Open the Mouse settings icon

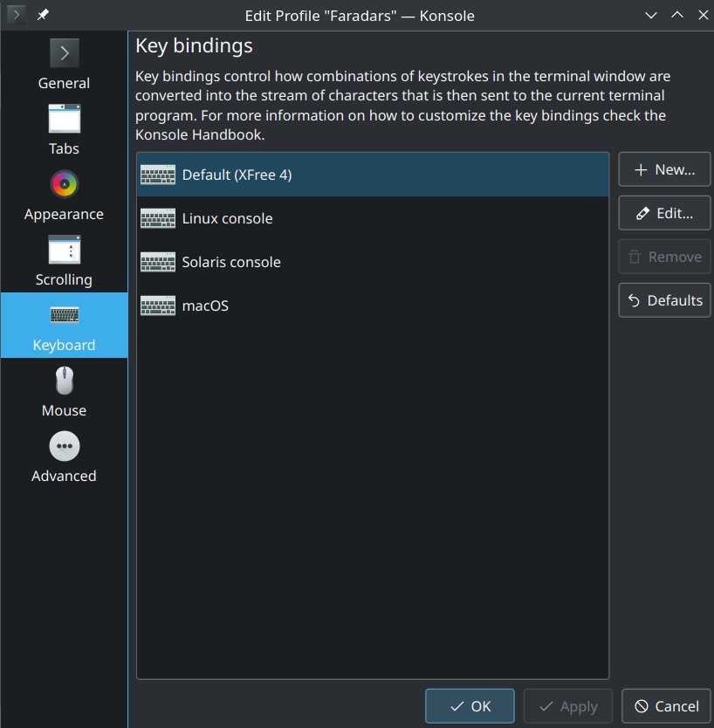pyautogui.click(x=64, y=381)
